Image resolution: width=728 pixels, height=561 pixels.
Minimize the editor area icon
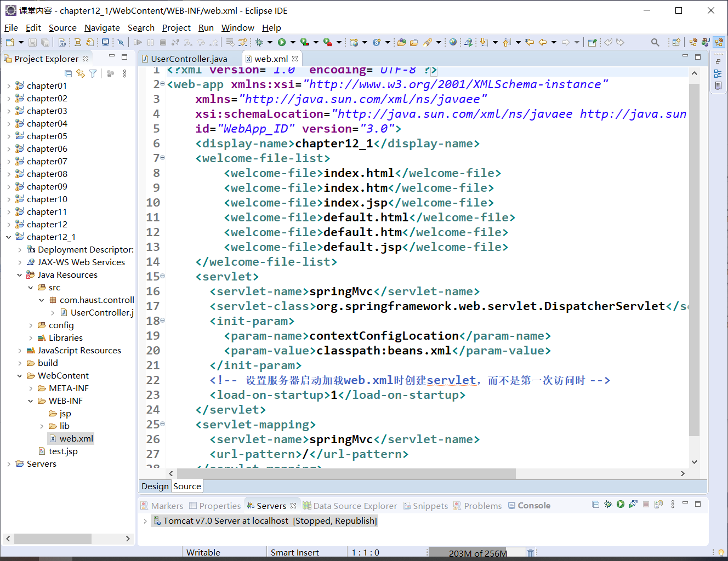[685, 56]
